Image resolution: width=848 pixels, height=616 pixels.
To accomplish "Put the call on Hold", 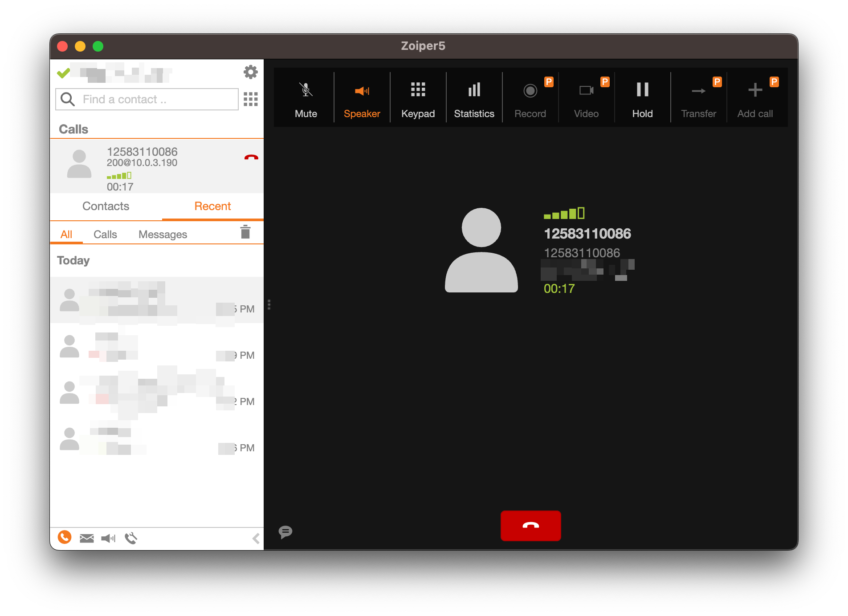I will click(642, 97).
